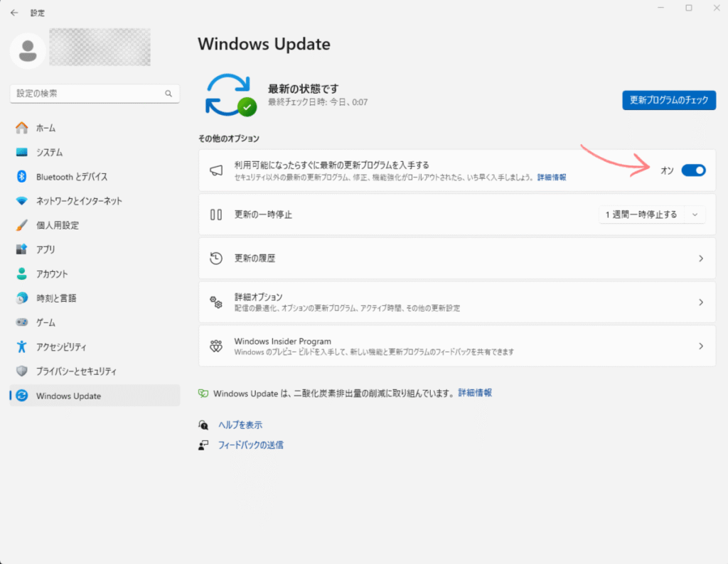Open 詳細情報 link about carbon emissions

pos(475,393)
